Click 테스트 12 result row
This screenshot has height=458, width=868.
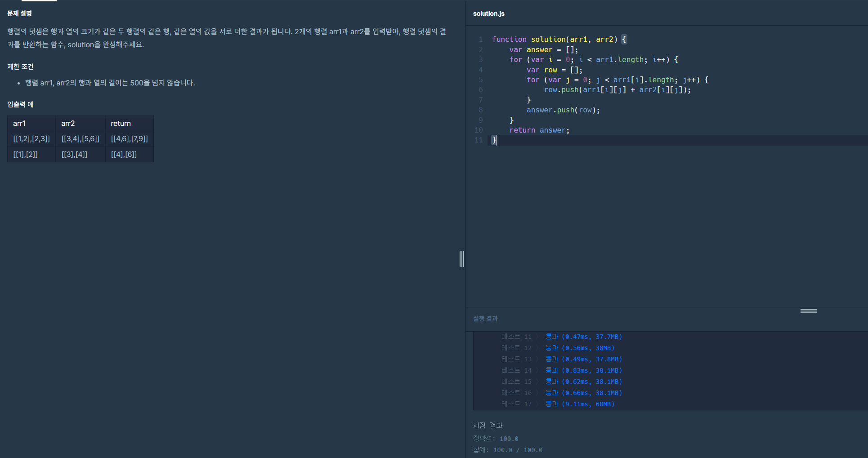[558, 348]
